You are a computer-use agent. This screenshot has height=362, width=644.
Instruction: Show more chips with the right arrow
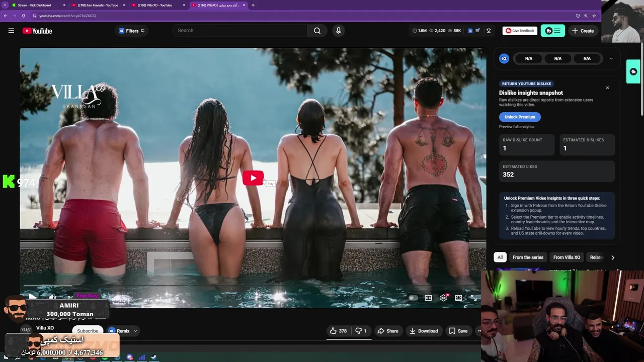[612, 257]
